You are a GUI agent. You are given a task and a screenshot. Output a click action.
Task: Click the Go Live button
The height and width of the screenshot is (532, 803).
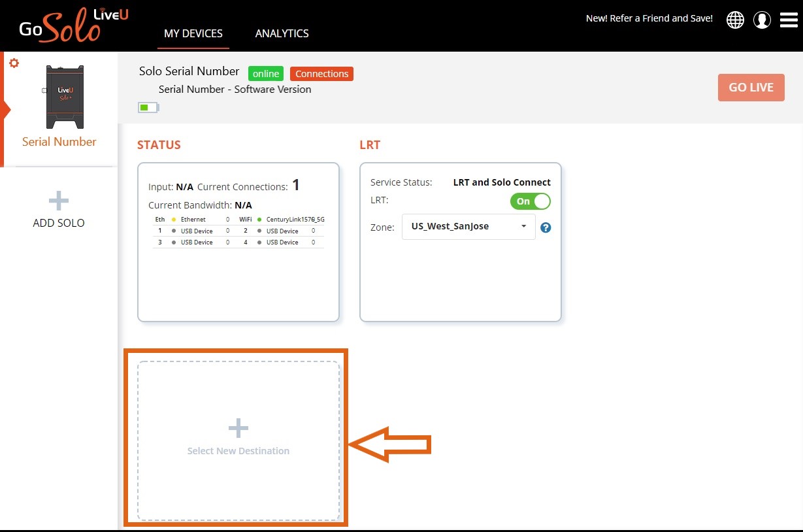(x=751, y=88)
